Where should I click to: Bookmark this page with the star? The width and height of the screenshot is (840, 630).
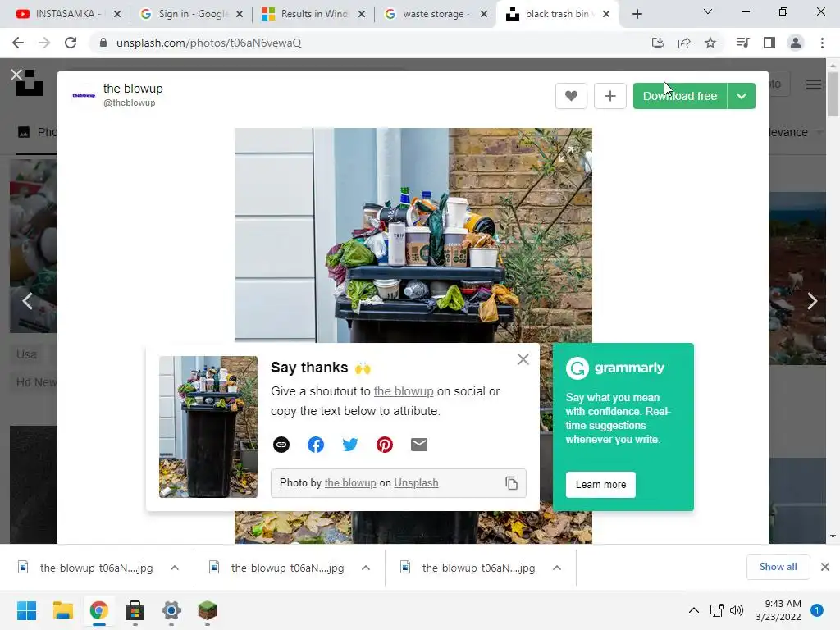[x=710, y=43]
